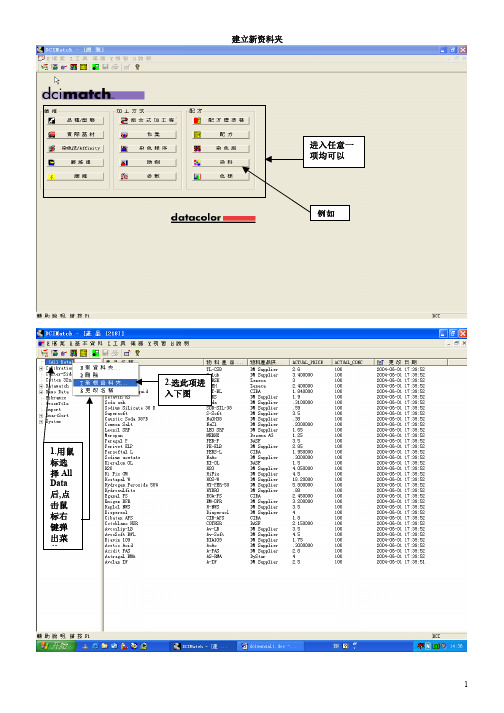
Task: Click the yellow lightning icon button in first column
Action: 76,176
